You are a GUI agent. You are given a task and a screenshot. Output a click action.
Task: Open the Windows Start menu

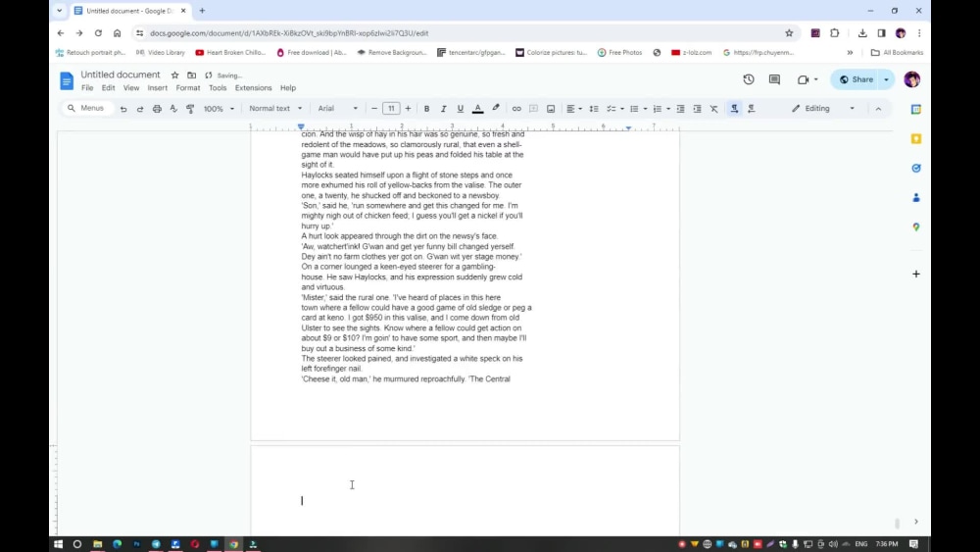point(58,544)
